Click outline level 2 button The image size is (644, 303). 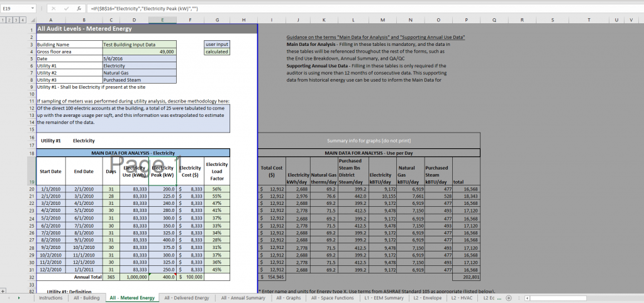[9, 19]
